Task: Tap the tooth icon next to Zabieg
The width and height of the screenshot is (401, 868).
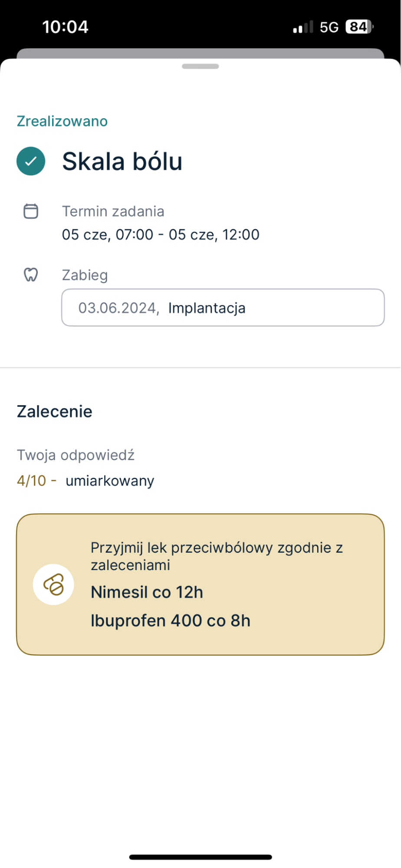Action: tap(31, 275)
